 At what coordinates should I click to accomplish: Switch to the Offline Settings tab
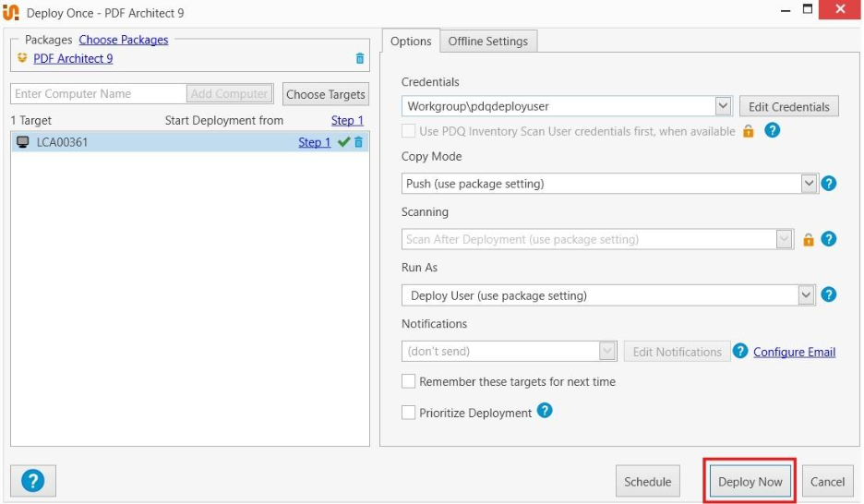(488, 42)
